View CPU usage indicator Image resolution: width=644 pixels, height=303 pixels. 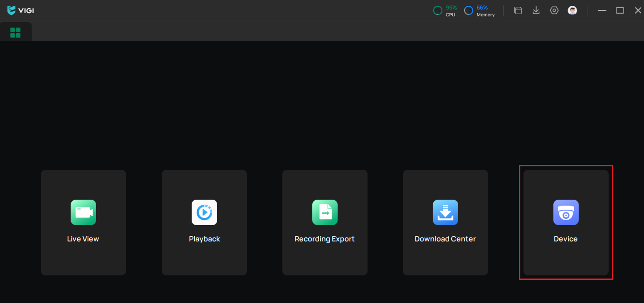tap(445, 11)
